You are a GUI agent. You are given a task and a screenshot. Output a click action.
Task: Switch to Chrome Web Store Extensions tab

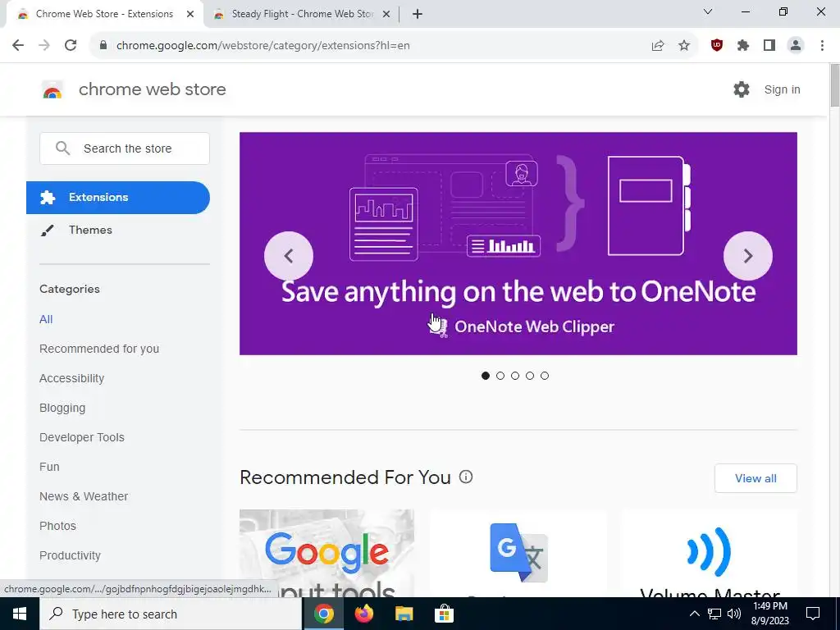coord(104,15)
